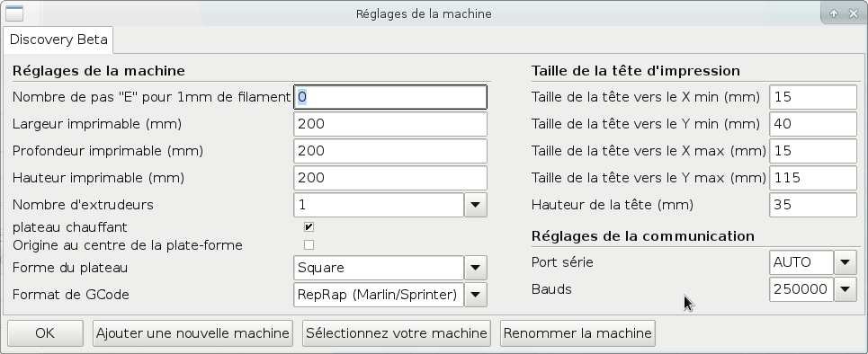The height and width of the screenshot is (354, 868).
Task: Click the 250000 baud rate field
Action: (x=801, y=289)
